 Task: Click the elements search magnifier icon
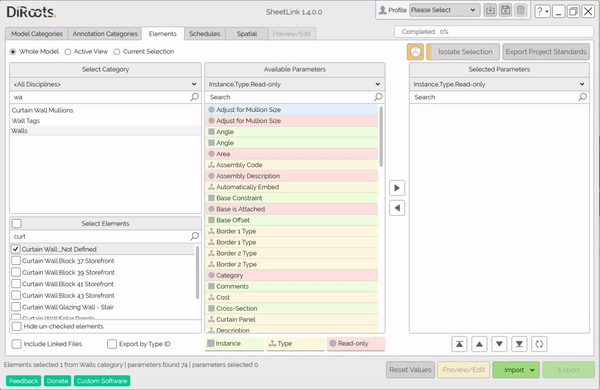tap(194, 236)
